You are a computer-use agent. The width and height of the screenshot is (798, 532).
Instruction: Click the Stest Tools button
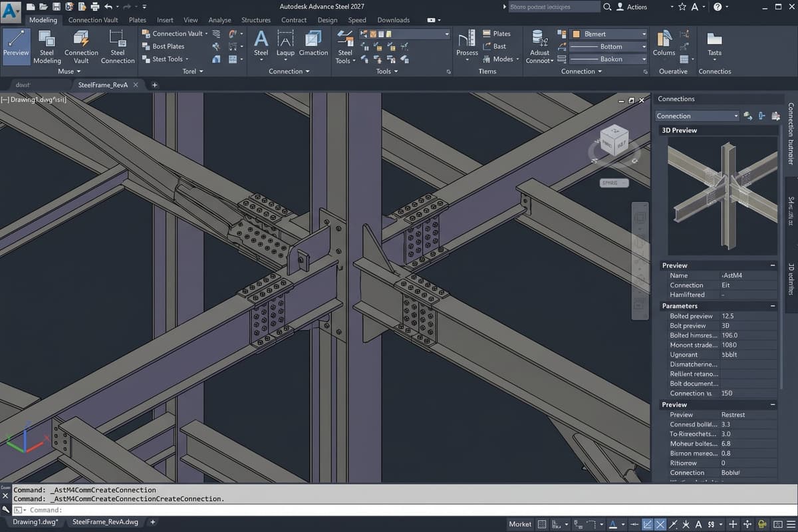click(166, 59)
